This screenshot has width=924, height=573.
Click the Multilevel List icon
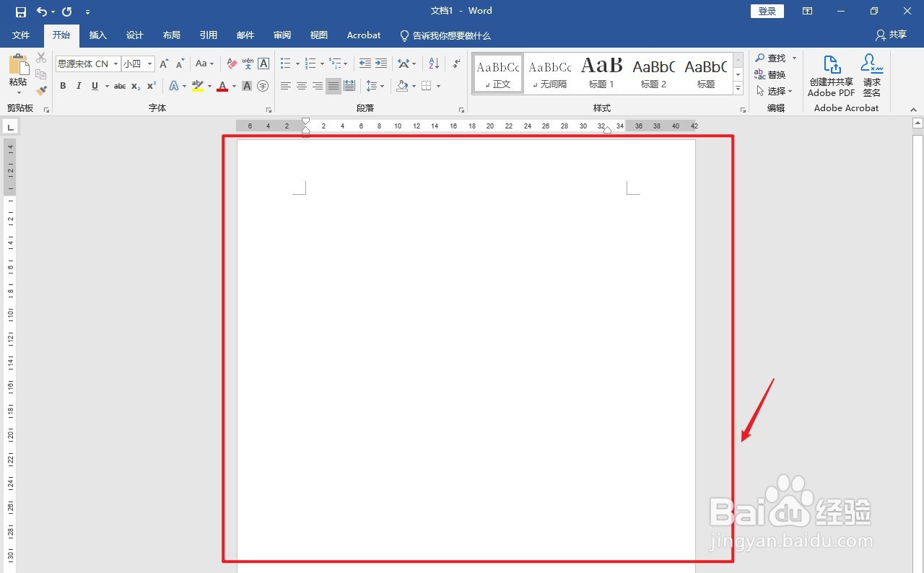pyautogui.click(x=335, y=64)
